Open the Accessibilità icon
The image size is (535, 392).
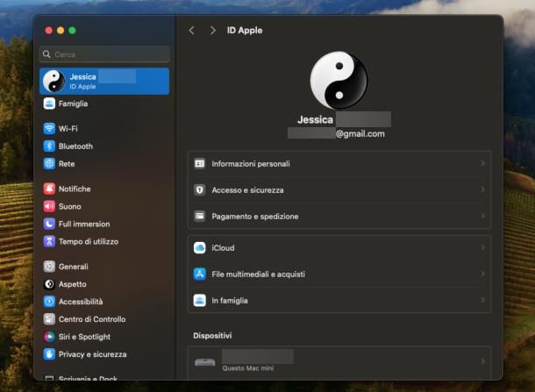coord(49,302)
